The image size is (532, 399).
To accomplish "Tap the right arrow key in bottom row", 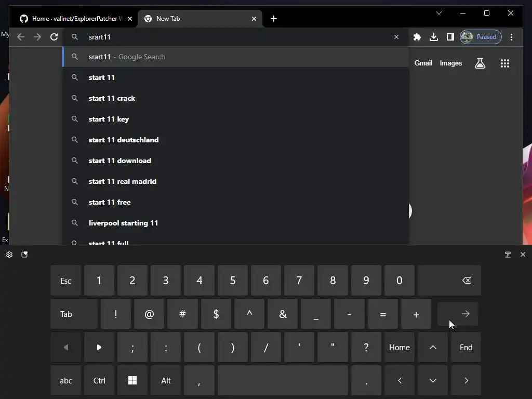I will point(466,381).
